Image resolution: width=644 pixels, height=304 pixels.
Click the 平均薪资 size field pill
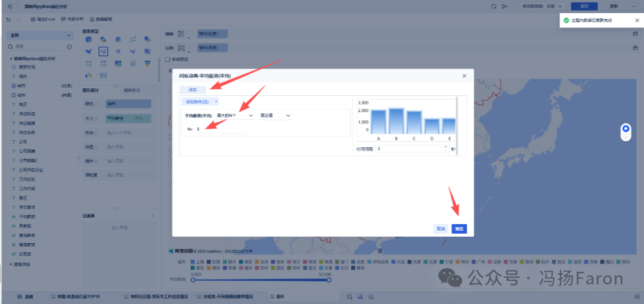coord(128,118)
